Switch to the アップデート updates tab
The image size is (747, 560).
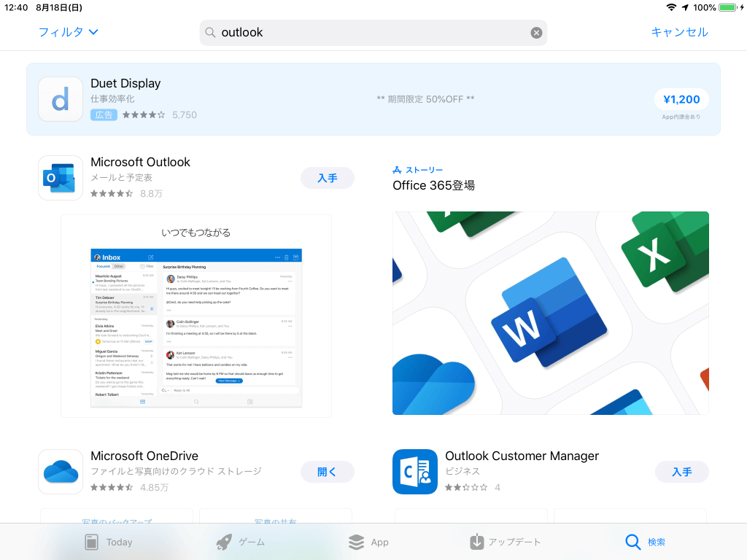pyautogui.click(x=505, y=542)
